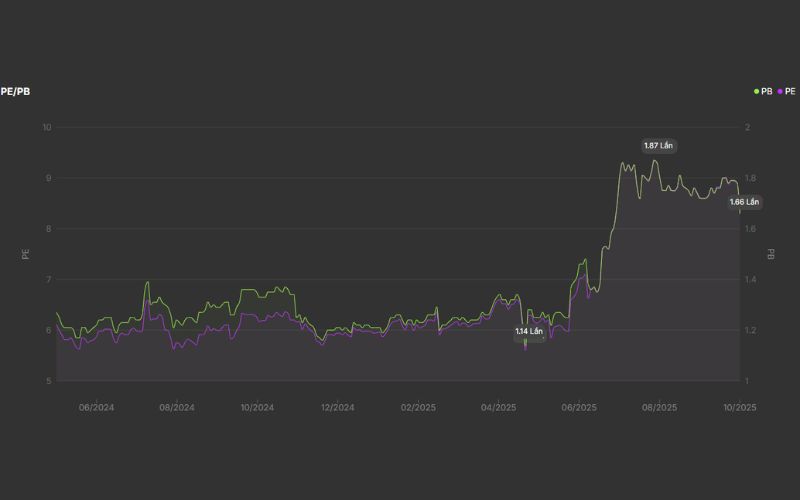Image resolution: width=800 pixels, height=500 pixels.
Task: Click the purple PE legend dot
Action: (x=780, y=91)
